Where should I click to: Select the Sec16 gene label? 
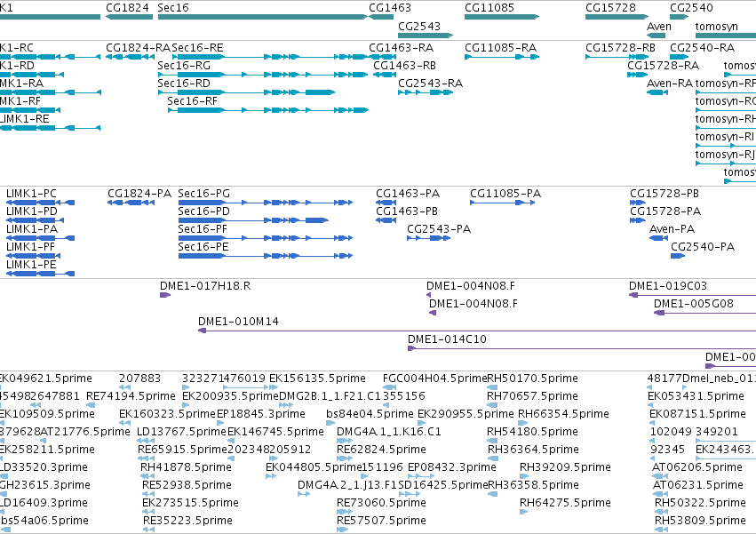173,8
